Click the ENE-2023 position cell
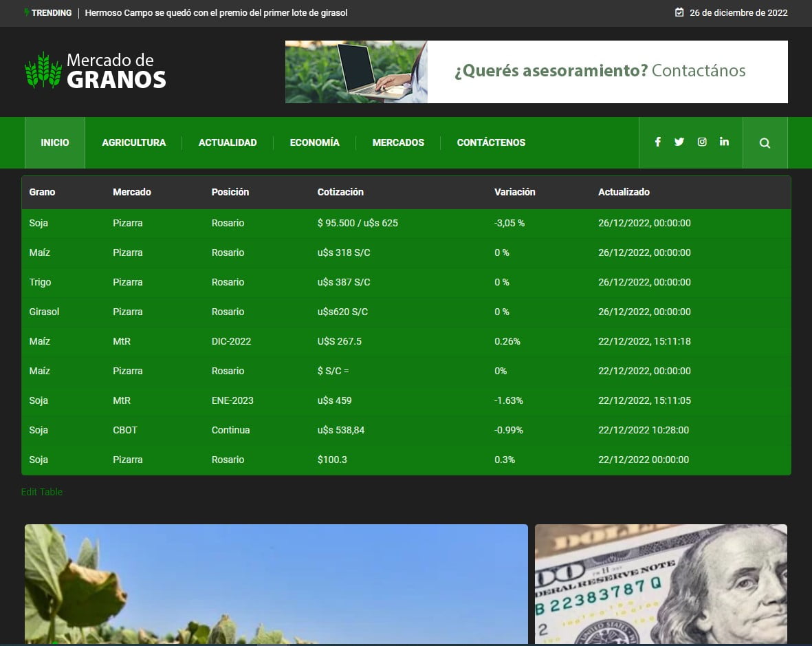The image size is (812, 646). pos(232,400)
